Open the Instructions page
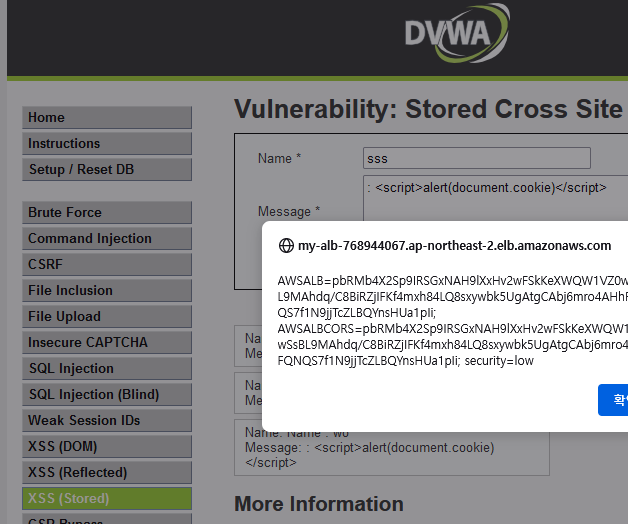 [x=107, y=143]
